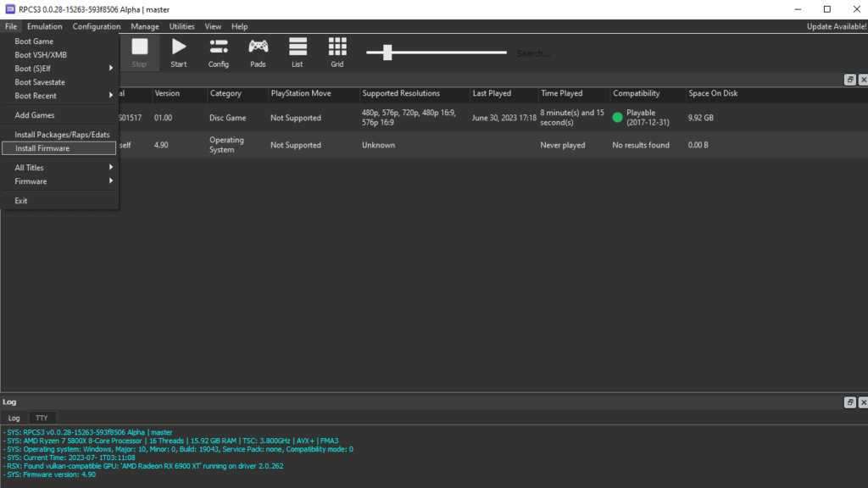Open the Utilities menu

pyautogui.click(x=181, y=26)
